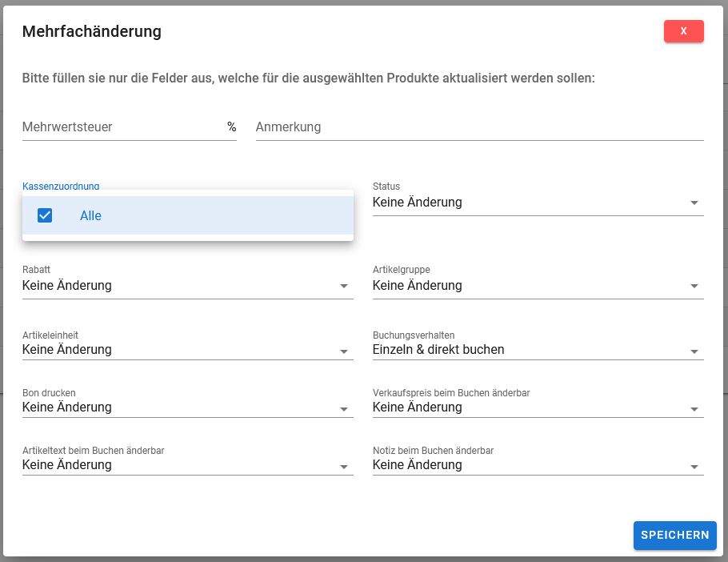Image resolution: width=728 pixels, height=562 pixels.
Task: Click the Status dropdown arrow icon
Action: (694, 203)
